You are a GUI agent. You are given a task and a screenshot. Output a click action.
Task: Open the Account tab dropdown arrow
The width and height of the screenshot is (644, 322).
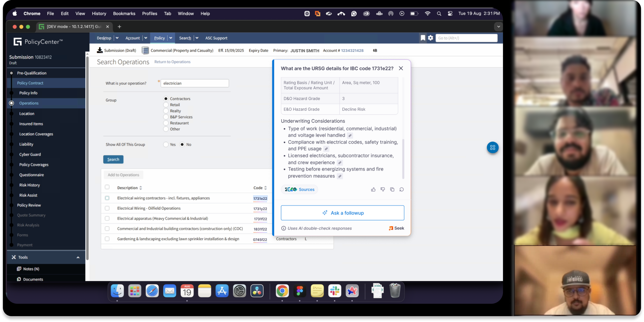pos(146,38)
